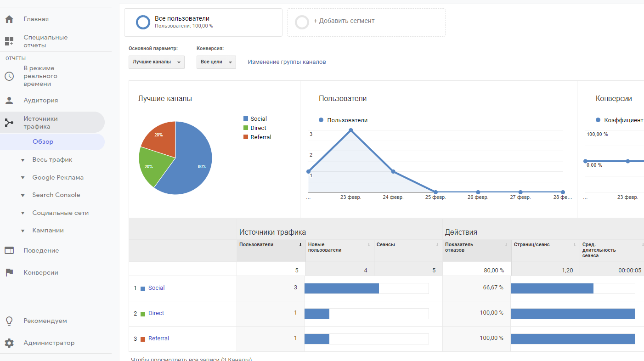This screenshot has width=644, height=361.
Task: Expand the Весь трафик section
Action: click(23, 160)
